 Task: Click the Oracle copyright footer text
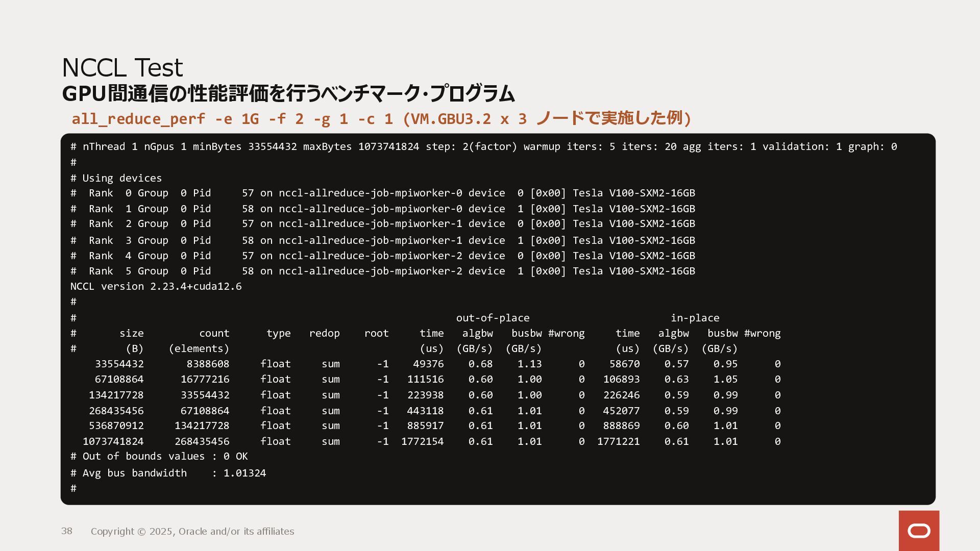point(192,532)
